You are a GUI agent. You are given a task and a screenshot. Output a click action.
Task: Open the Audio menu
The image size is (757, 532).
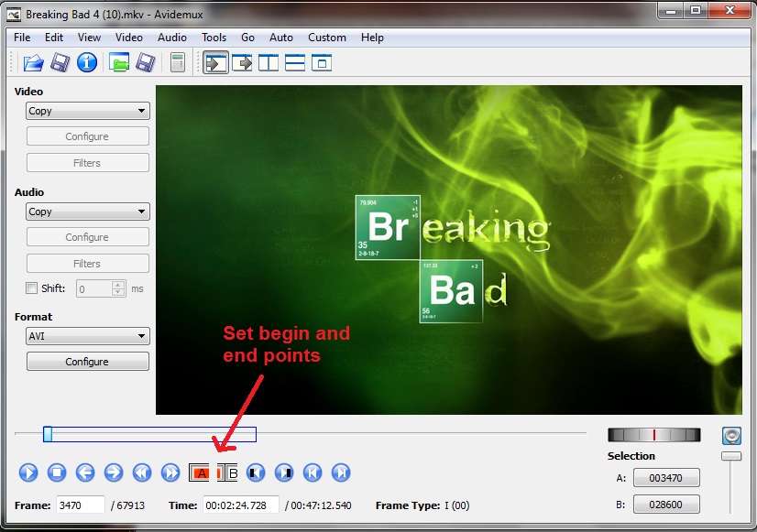pyautogui.click(x=172, y=38)
